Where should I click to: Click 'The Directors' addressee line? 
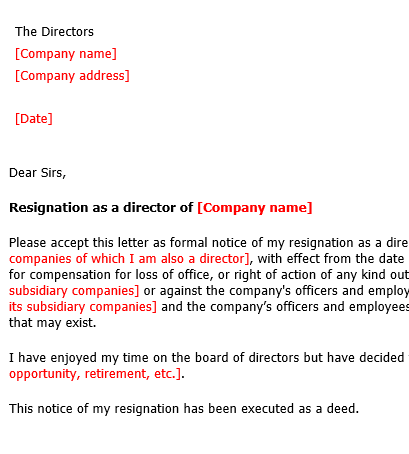pyautogui.click(x=54, y=32)
